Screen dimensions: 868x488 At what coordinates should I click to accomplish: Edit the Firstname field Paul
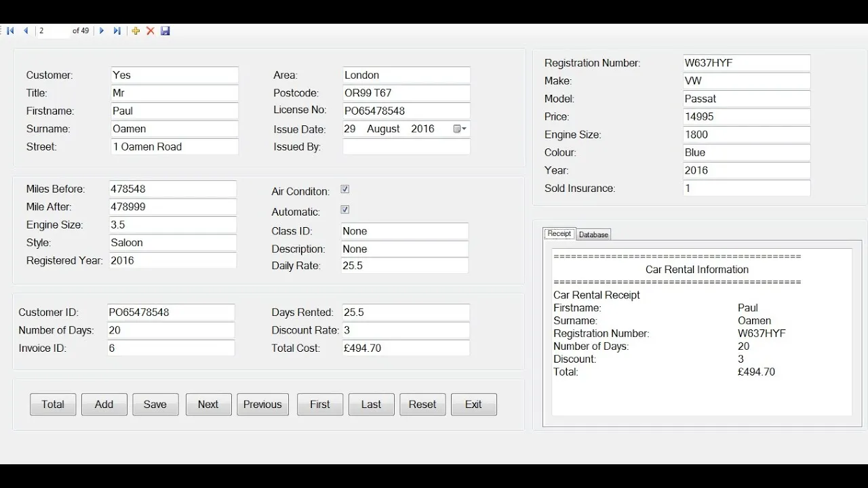pos(175,111)
